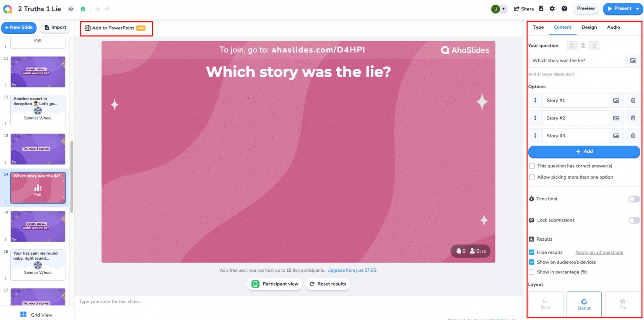Delete the Story #2 option

coord(633,118)
